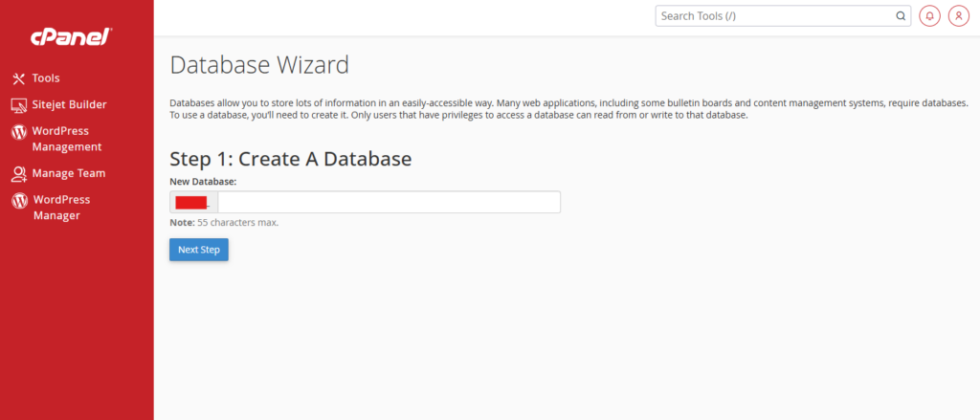980x420 pixels.
Task: Click the "New Database:" field label
Action: [x=203, y=182]
